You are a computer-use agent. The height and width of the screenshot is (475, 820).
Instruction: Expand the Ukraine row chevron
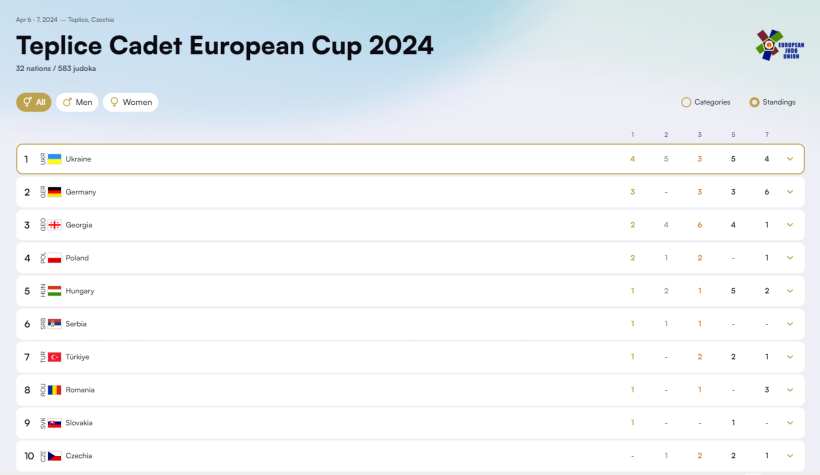click(790, 159)
